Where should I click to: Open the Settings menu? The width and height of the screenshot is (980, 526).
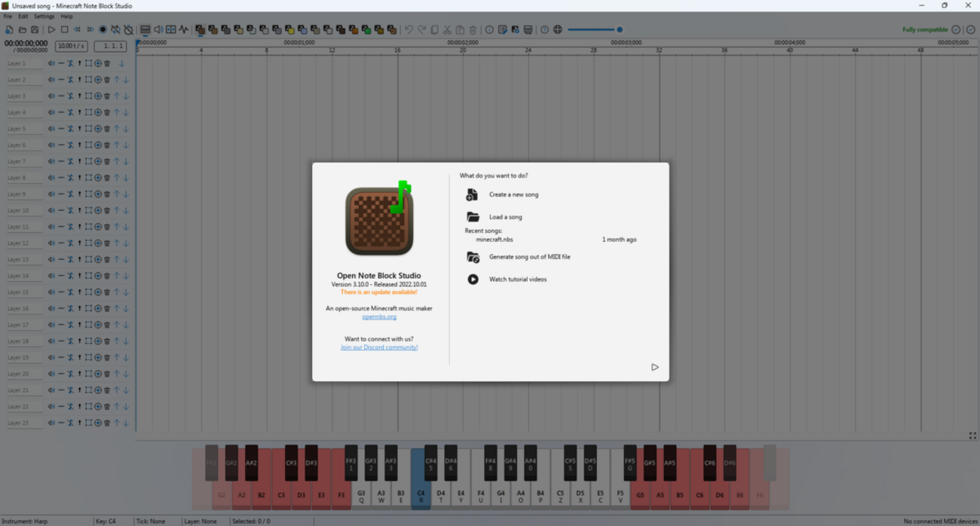tap(43, 15)
